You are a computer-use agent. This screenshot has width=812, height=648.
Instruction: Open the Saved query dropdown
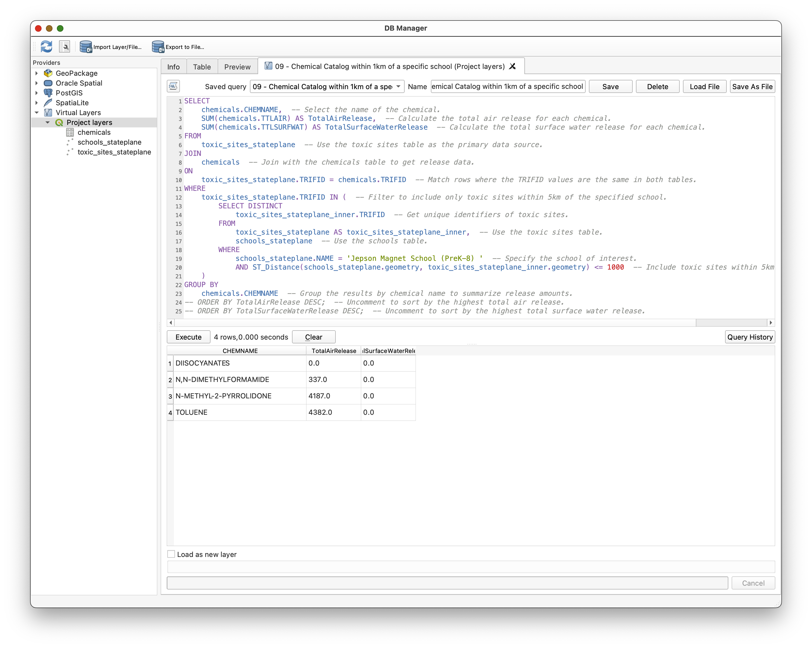[326, 87]
